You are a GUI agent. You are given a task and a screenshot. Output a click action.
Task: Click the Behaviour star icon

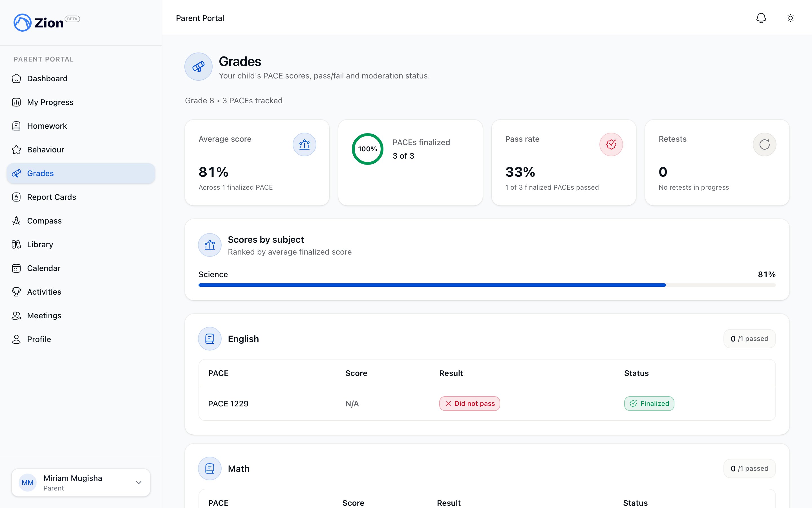(x=16, y=150)
